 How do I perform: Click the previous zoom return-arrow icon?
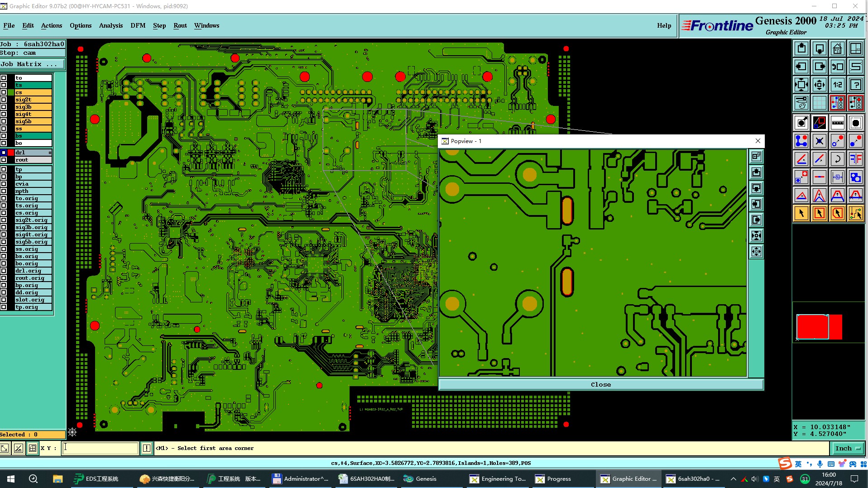838,67
